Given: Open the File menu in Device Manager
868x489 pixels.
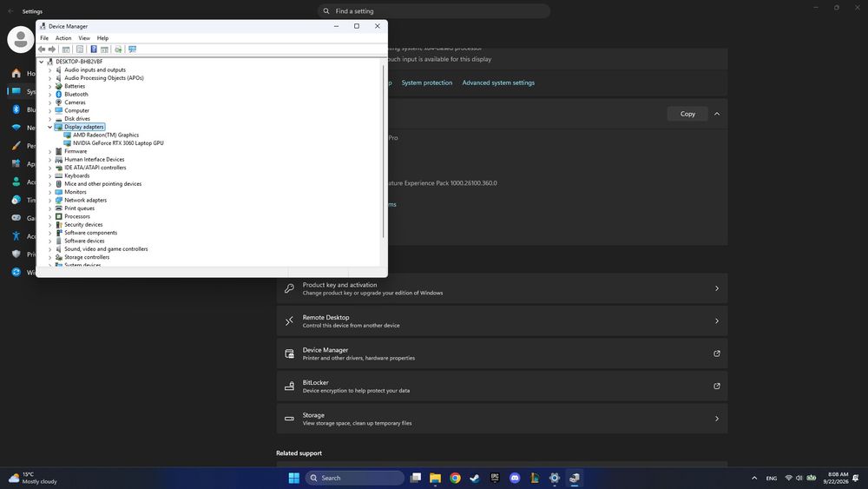Looking at the screenshot, I should pyautogui.click(x=44, y=38).
